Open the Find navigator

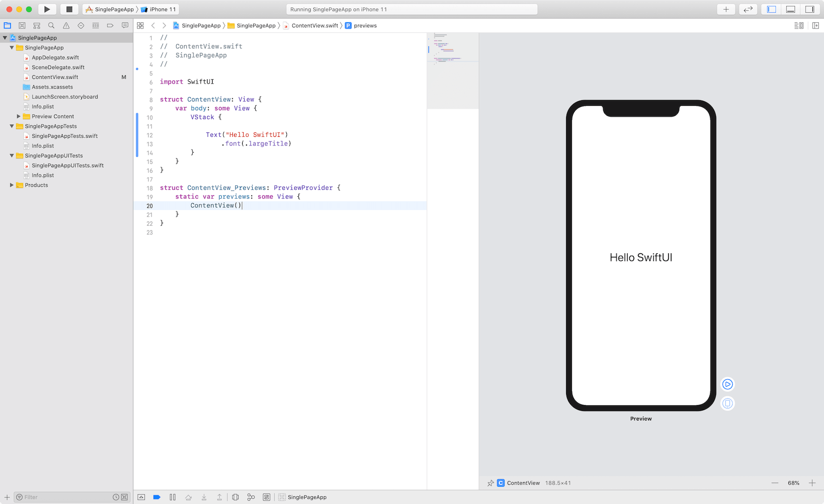pos(51,25)
